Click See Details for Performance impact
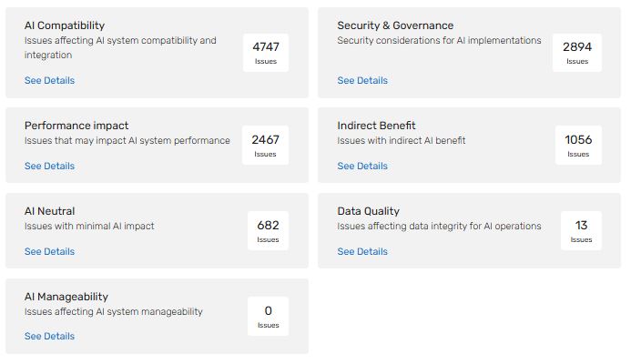The width and height of the screenshot is (631, 364). 49,167
